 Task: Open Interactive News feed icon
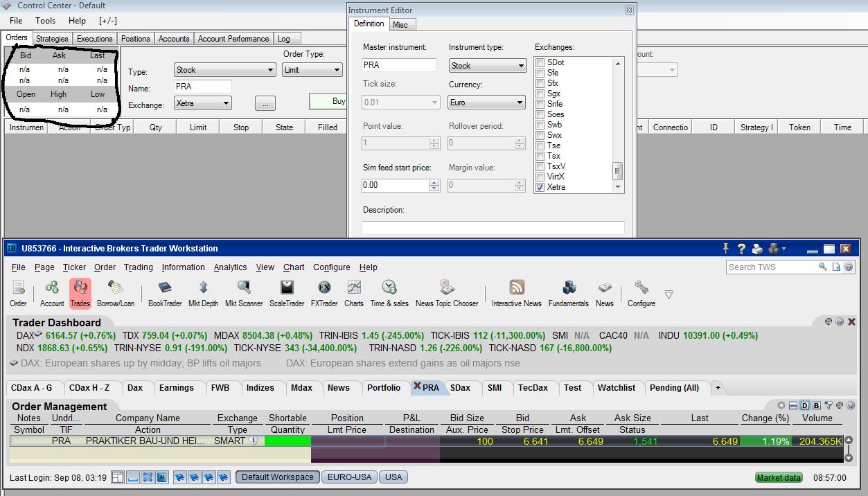517,293
